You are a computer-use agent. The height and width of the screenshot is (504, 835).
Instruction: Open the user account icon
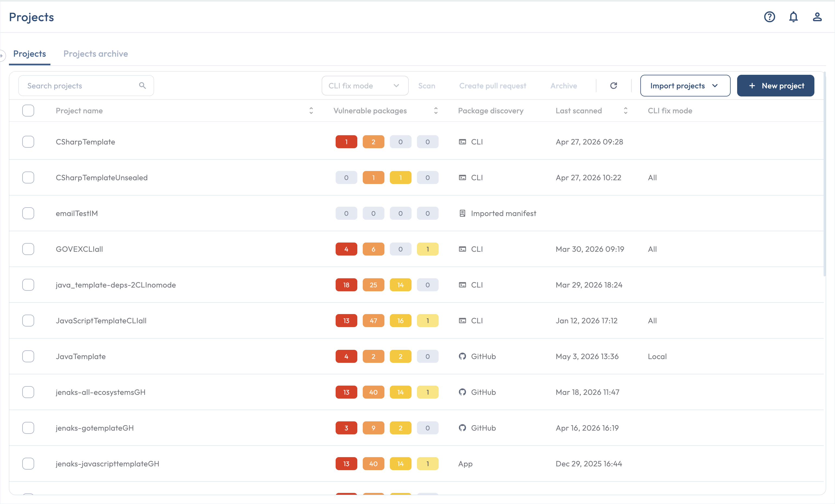pos(817,17)
